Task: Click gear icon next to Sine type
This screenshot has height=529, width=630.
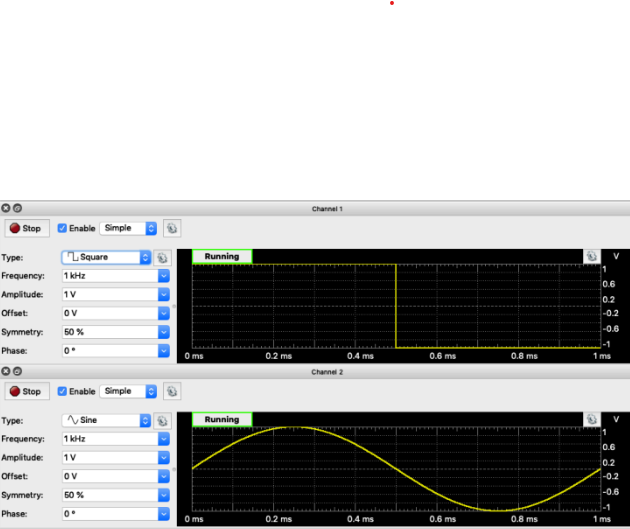Action: coord(162,421)
